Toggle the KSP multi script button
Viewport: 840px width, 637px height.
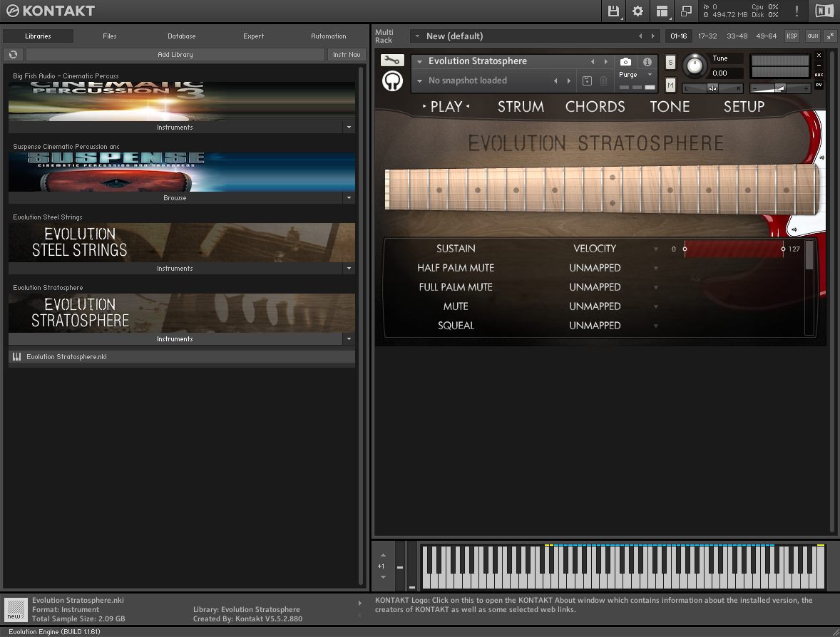(792, 36)
